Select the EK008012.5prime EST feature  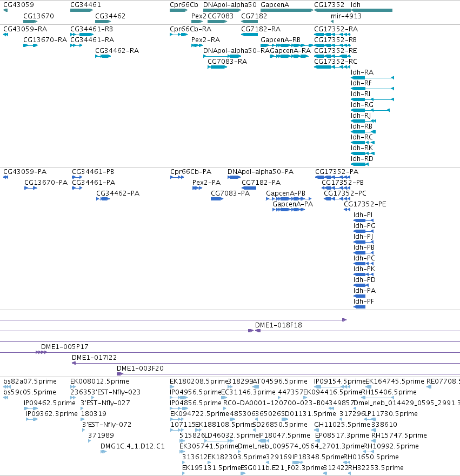(x=73, y=387)
